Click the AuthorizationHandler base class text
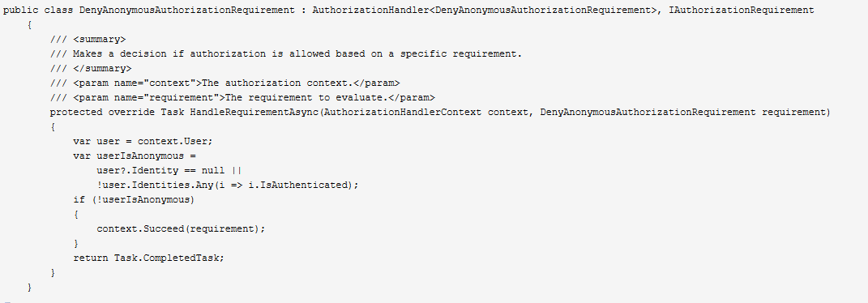The height and width of the screenshot is (303, 868). tap(370, 10)
